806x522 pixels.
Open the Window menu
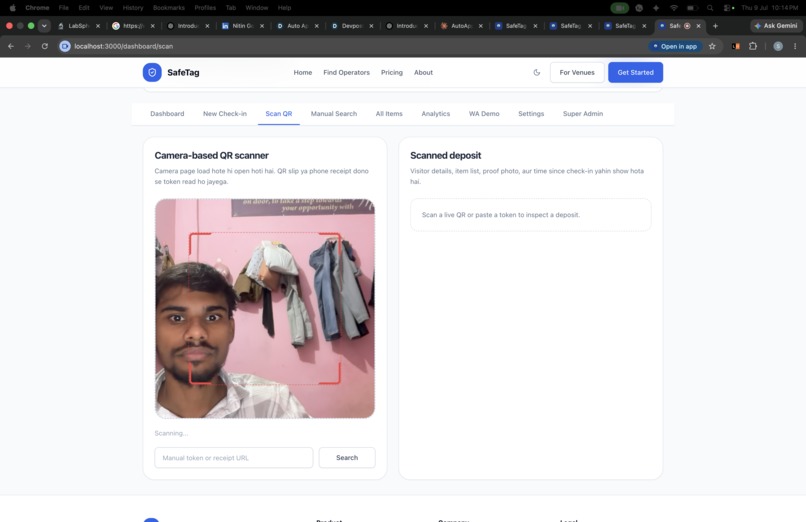click(x=257, y=8)
